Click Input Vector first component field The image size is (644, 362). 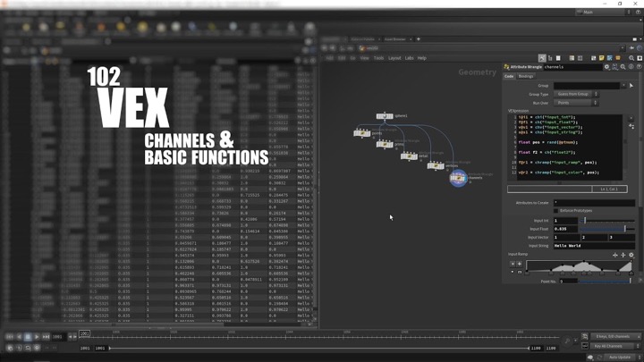(566, 238)
